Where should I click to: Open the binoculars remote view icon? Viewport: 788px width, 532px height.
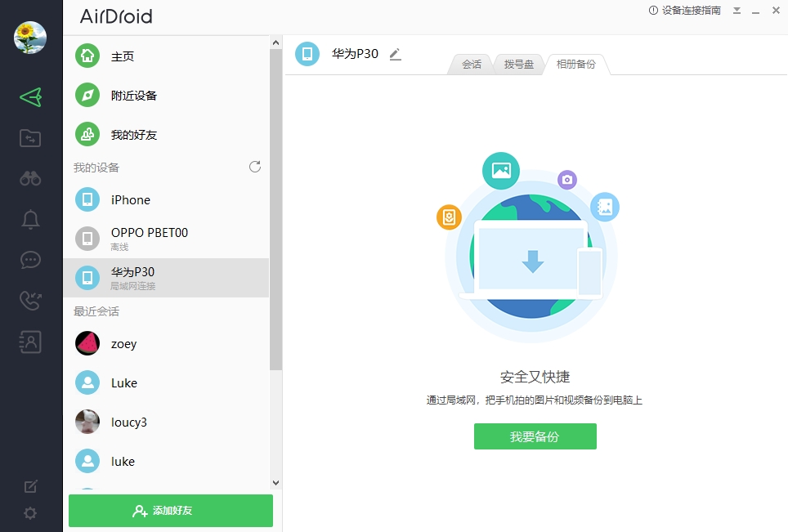pos(30,178)
